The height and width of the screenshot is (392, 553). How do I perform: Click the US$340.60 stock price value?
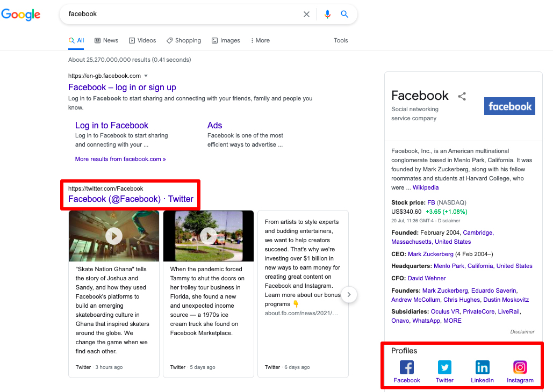click(x=406, y=212)
